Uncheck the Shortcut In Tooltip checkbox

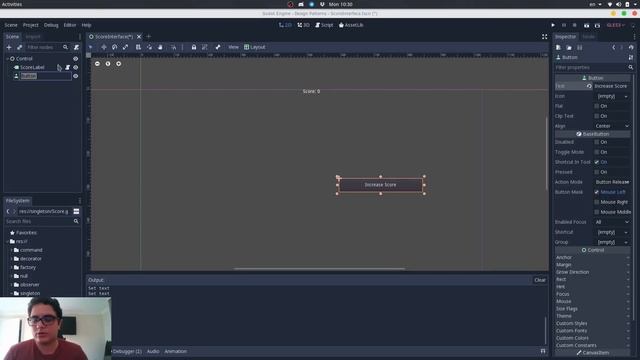pos(597,162)
